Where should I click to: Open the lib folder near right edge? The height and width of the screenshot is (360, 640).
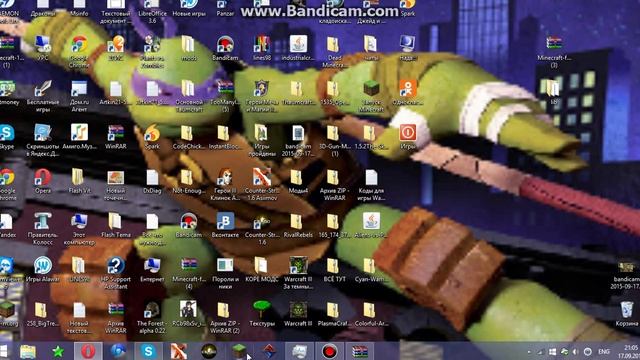point(554,91)
